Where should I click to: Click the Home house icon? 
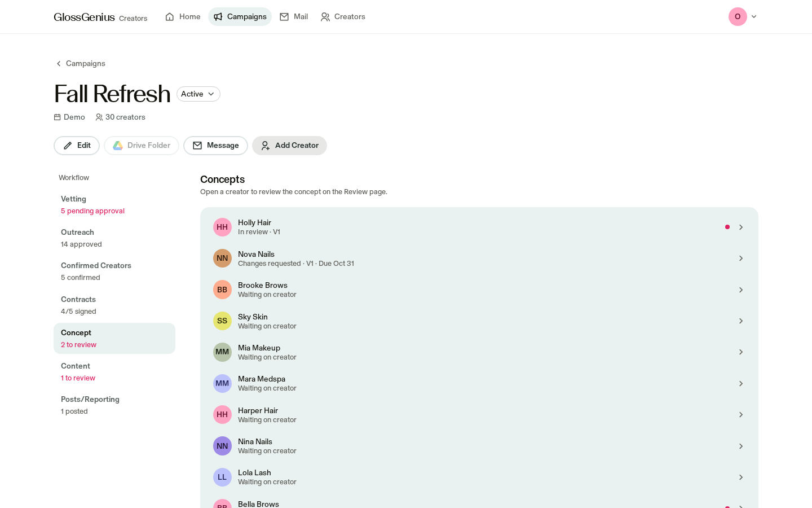tap(170, 17)
